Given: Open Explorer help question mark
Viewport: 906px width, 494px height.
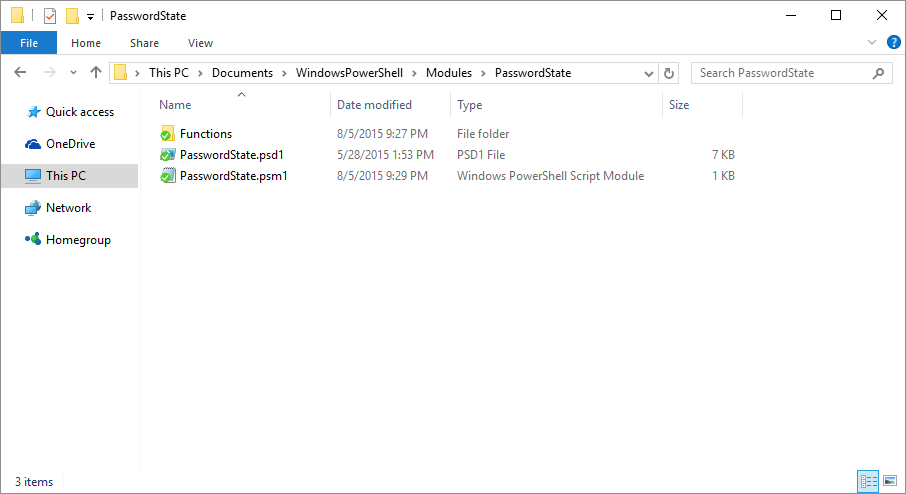Looking at the screenshot, I should pyautogui.click(x=893, y=42).
